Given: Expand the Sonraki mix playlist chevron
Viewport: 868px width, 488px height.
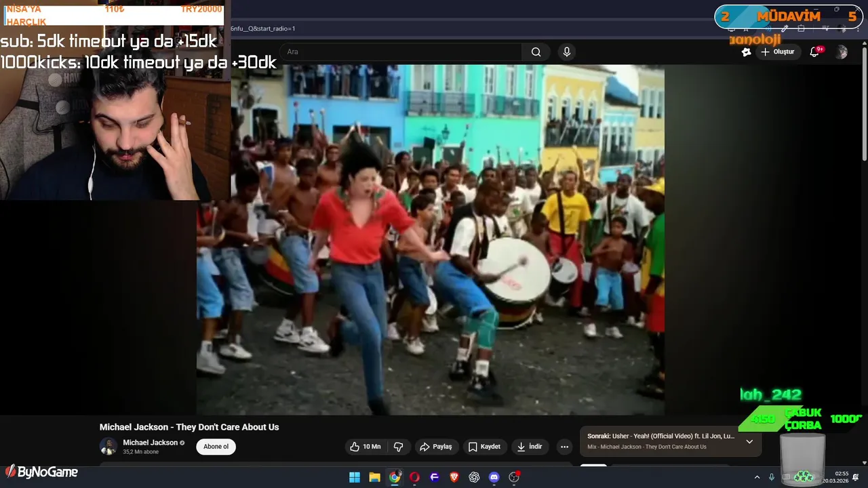Looking at the screenshot, I should coord(749,441).
